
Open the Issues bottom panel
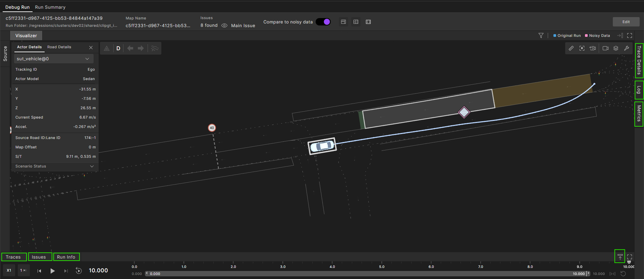pos(39,257)
